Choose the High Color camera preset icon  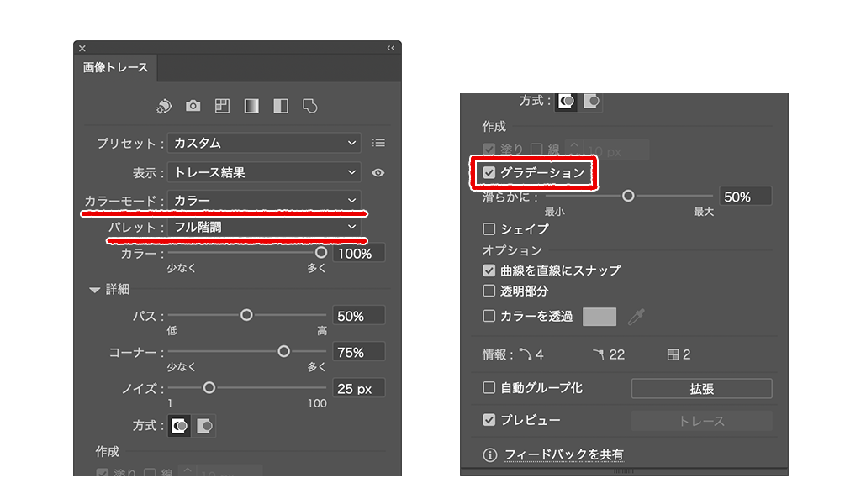coord(193,106)
